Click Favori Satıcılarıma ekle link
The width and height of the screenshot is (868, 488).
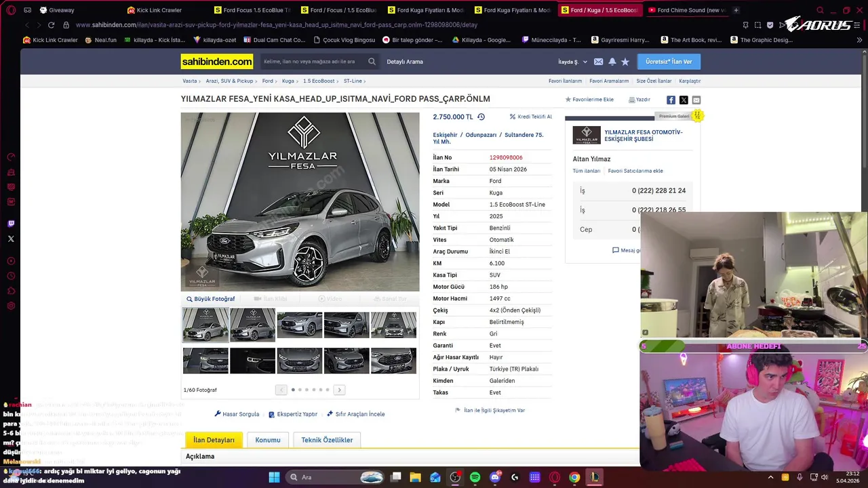pos(635,171)
